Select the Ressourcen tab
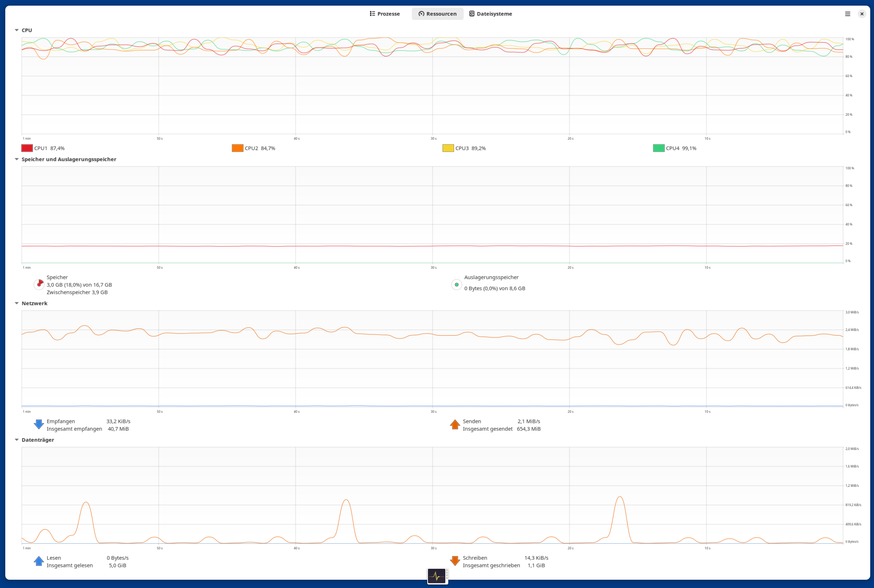 click(x=437, y=14)
